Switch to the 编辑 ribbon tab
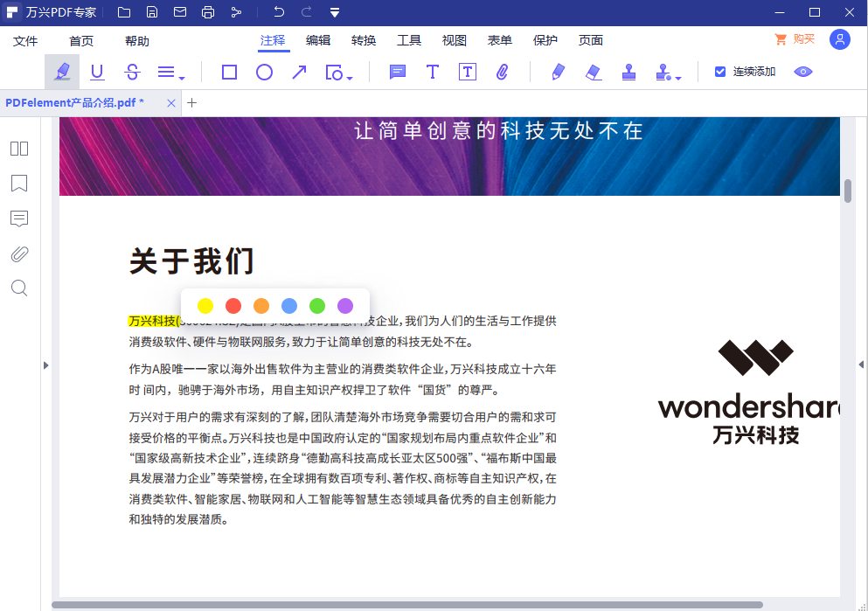The image size is (868, 611). click(318, 40)
